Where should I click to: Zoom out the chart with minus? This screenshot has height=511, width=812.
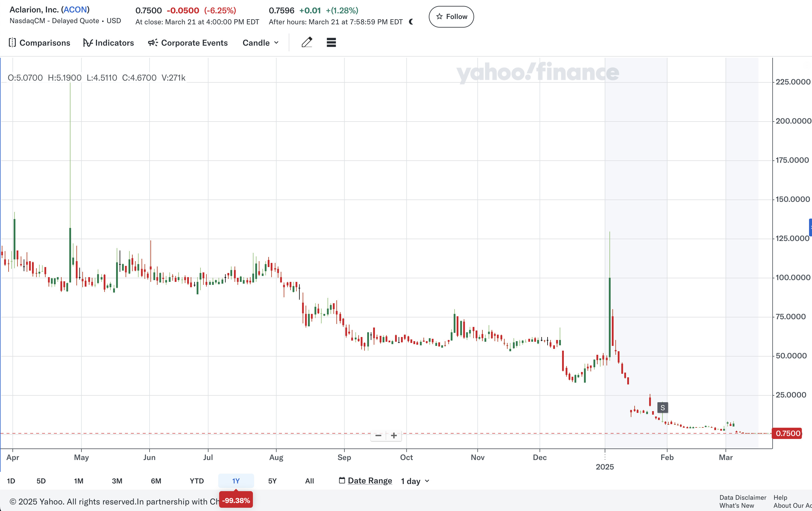point(378,436)
